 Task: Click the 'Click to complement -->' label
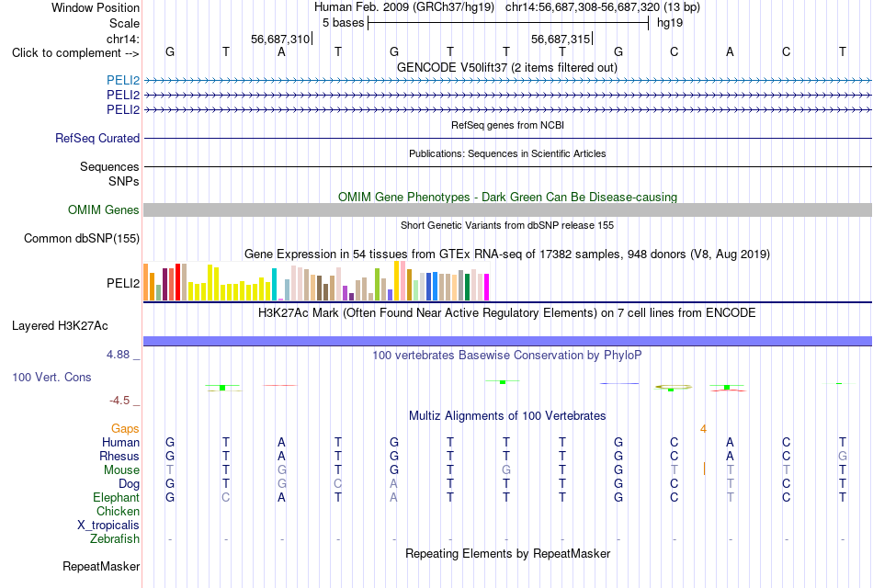click(x=75, y=53)
